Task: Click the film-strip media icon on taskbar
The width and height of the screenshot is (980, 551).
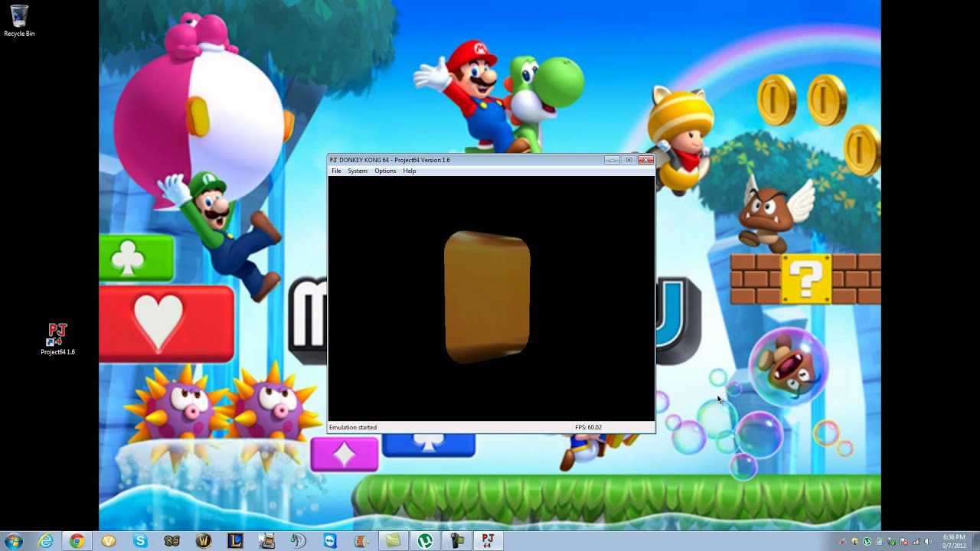Action: 361,540
